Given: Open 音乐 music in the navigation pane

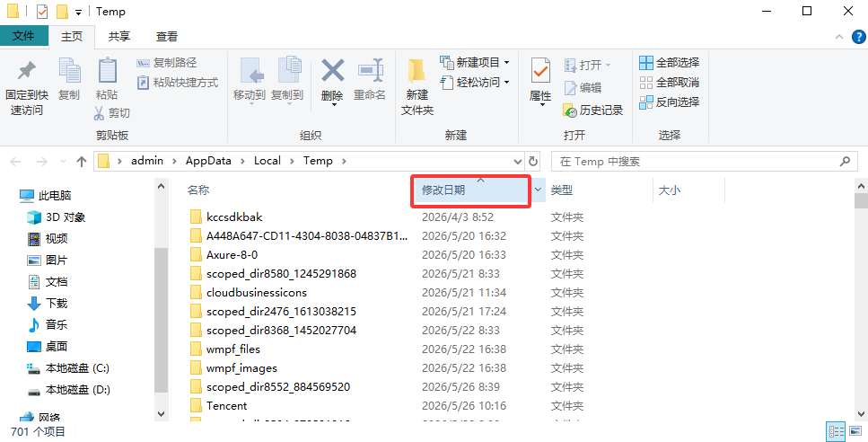Looking at the screenshot, I should pyautogui.click(x=48, y=325).
